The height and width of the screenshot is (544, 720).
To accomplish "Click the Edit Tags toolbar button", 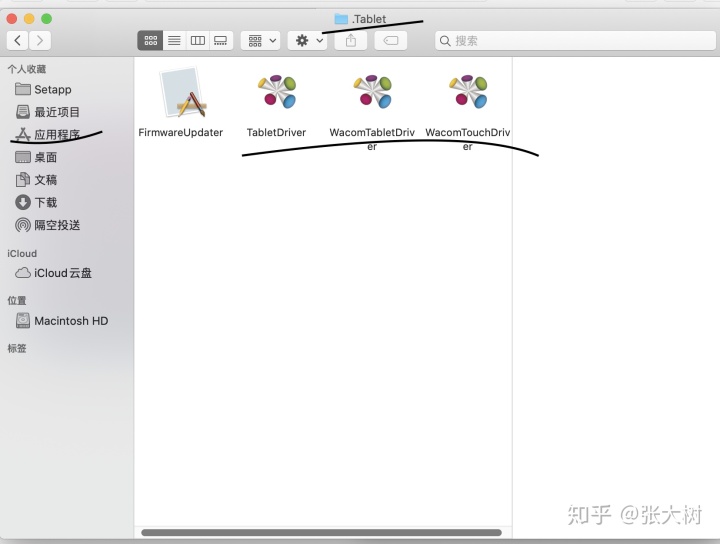I will (x=391, y=40).
